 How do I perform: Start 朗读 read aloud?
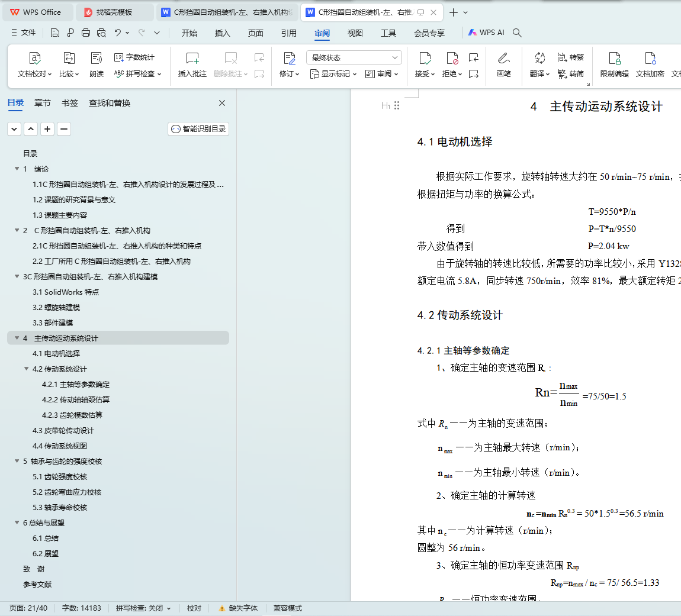click(x=97, y=65)
